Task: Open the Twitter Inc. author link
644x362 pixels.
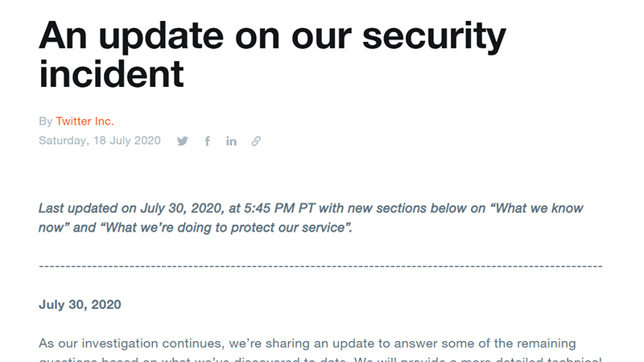Action: click(85, 121)
